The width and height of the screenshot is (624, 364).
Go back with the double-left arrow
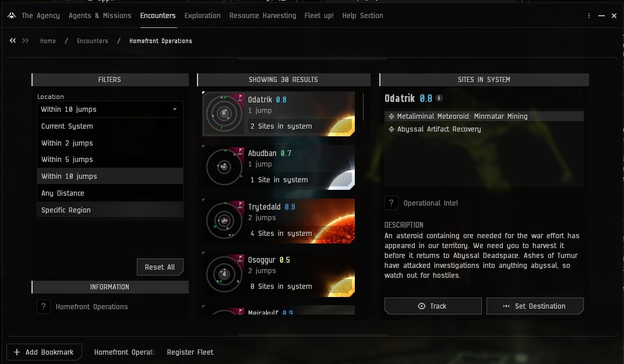click(13, 41)
